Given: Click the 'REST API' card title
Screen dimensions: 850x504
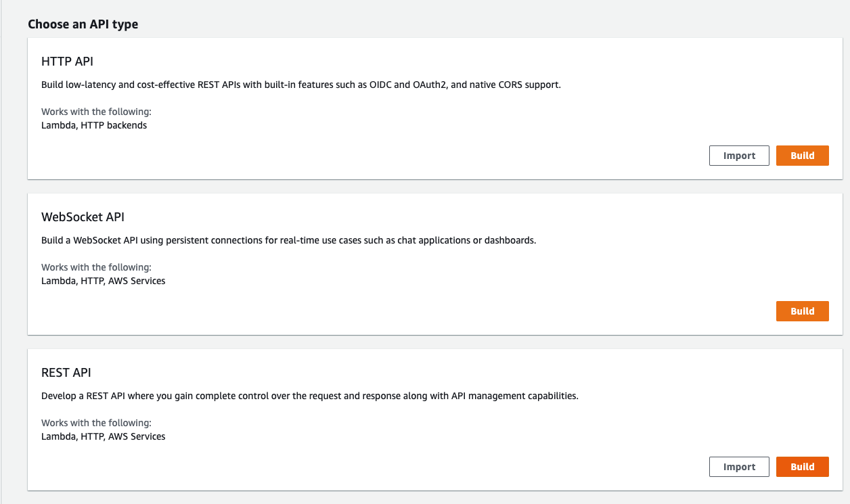Looking at the screenshot, I should point(66,373).
